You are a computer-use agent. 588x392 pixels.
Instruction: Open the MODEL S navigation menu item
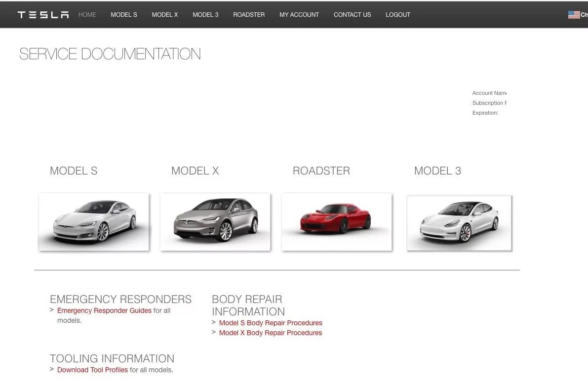click(124, 15)
